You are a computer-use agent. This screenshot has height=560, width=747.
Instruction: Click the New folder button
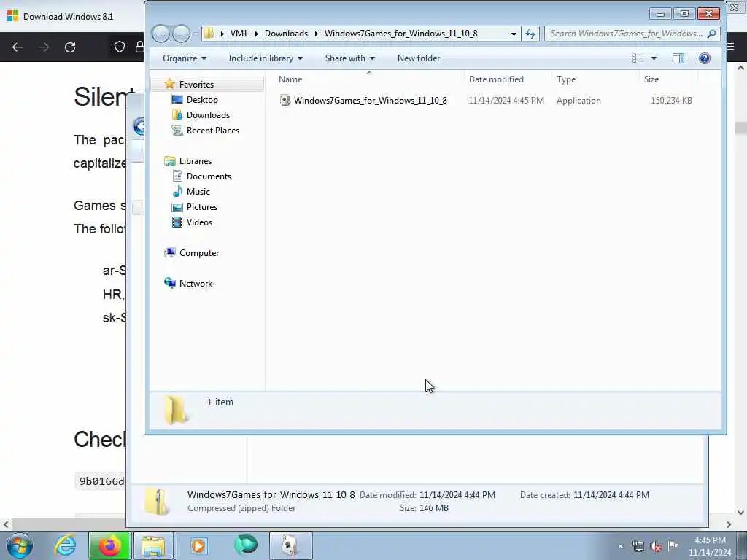(419, 58)
